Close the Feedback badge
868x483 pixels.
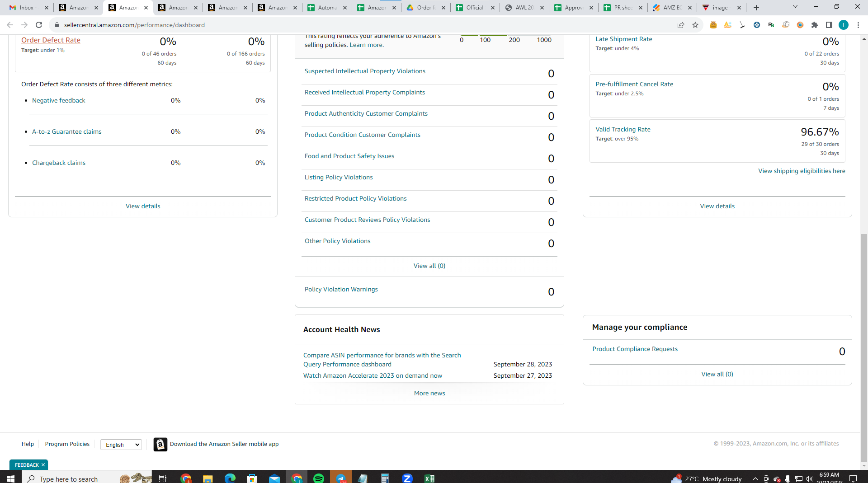43,465
